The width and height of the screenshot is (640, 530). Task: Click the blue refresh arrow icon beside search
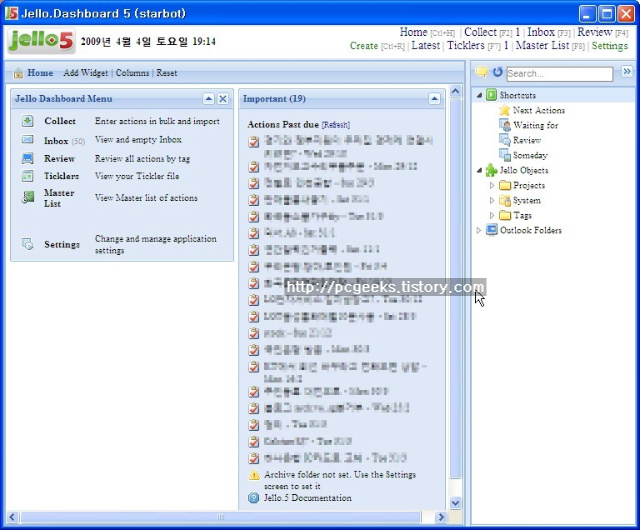(x=497, y=72)
